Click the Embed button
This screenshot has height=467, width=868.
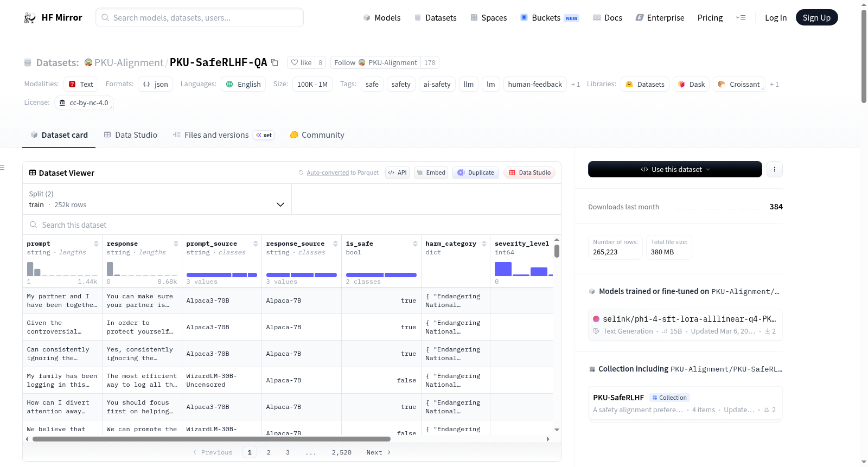(x=431, y=172)
